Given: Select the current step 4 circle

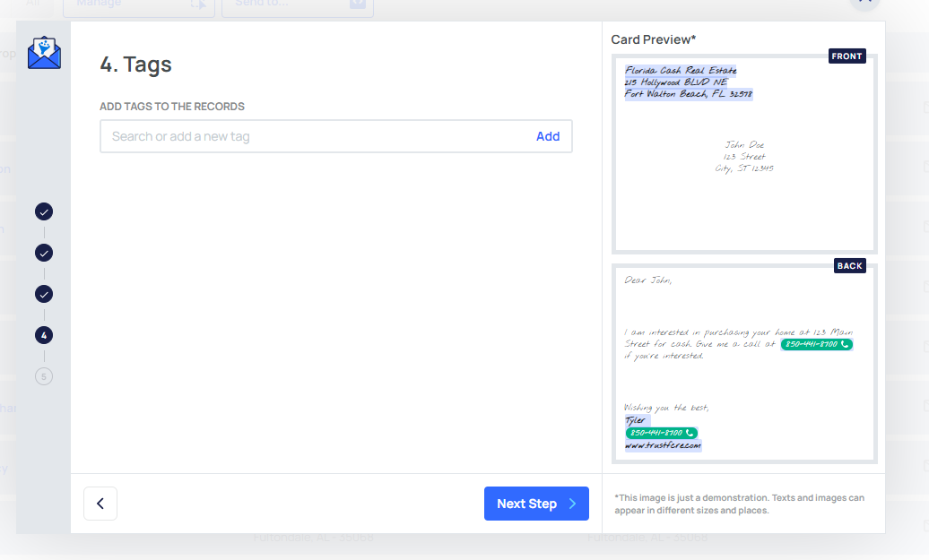Looking at the screenshot, I should (x=44, y=336).
